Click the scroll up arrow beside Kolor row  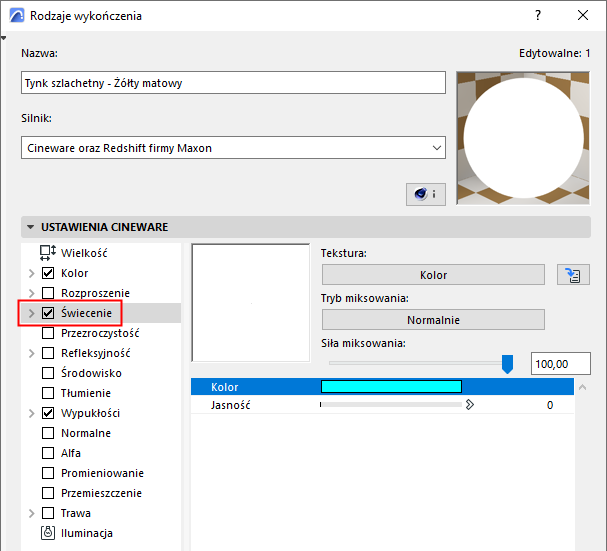pyautogui.click(x=582, y=387)
